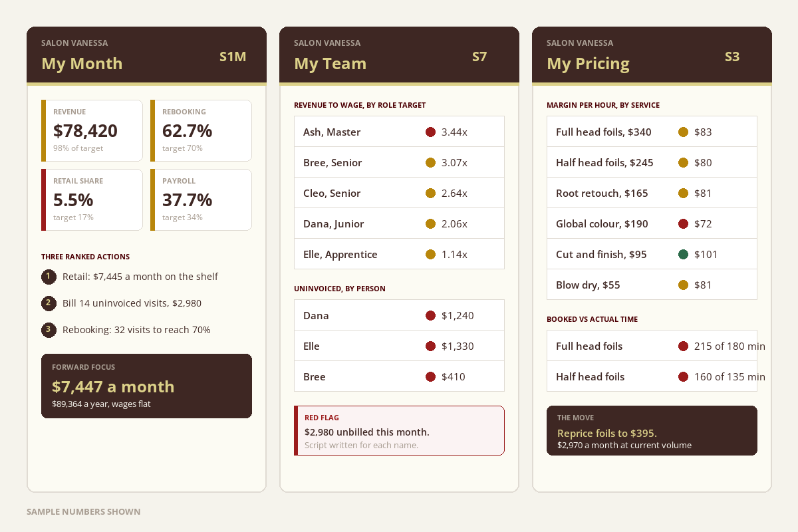Viewport: 798px width, 532px height.
Task: Click Root retouch, $165 service name
Action: tap(602, 193)
